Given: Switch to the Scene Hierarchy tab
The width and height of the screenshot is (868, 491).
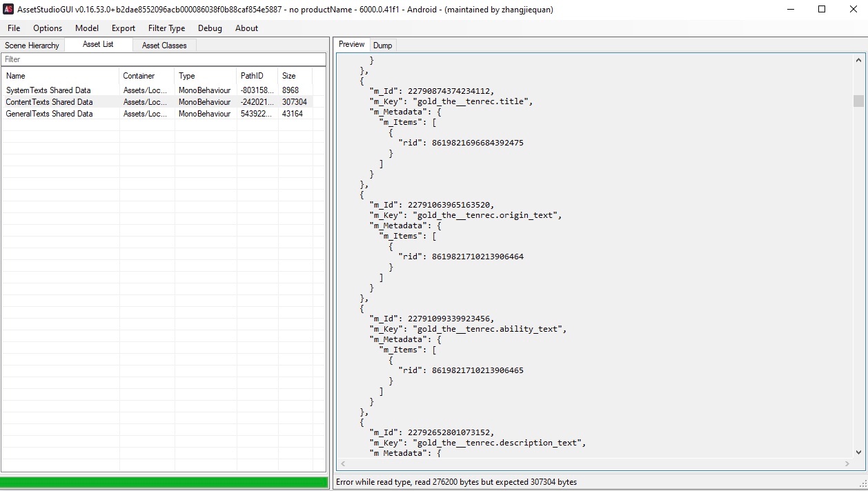Looking at the screenshot, I should coord(32,46).
